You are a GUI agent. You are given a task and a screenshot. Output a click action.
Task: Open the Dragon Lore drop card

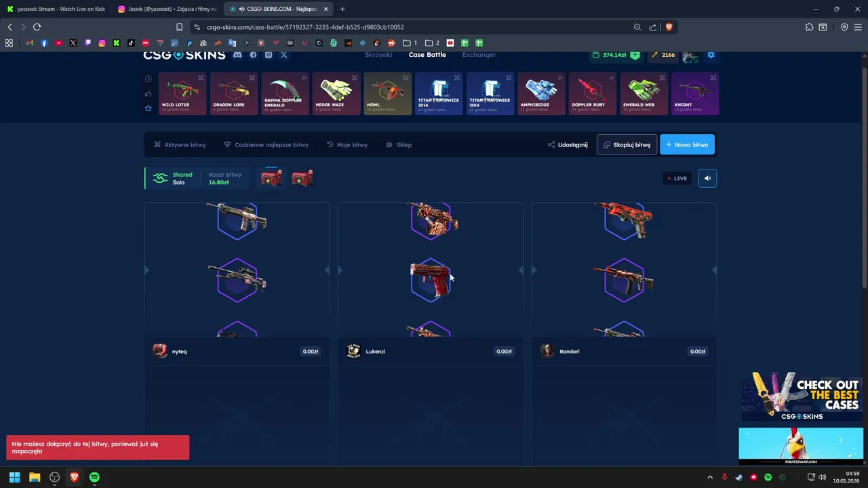click(234, 94)
